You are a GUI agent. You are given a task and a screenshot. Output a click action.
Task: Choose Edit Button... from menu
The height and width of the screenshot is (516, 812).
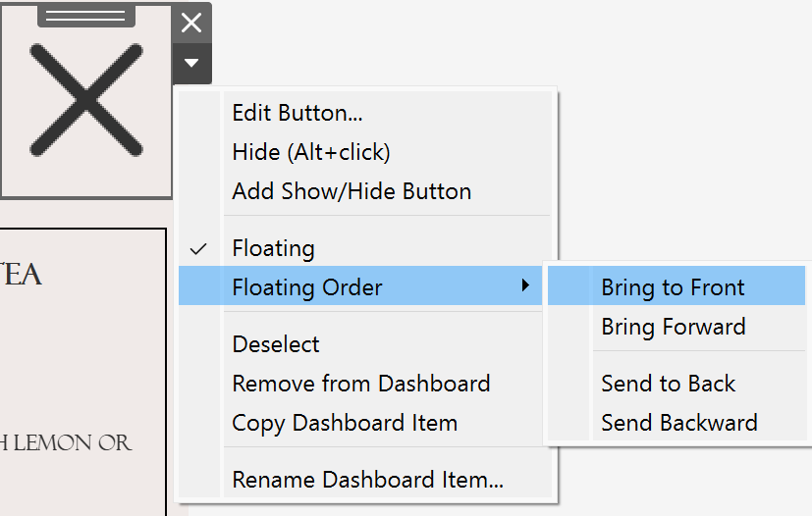click(298, 113)
